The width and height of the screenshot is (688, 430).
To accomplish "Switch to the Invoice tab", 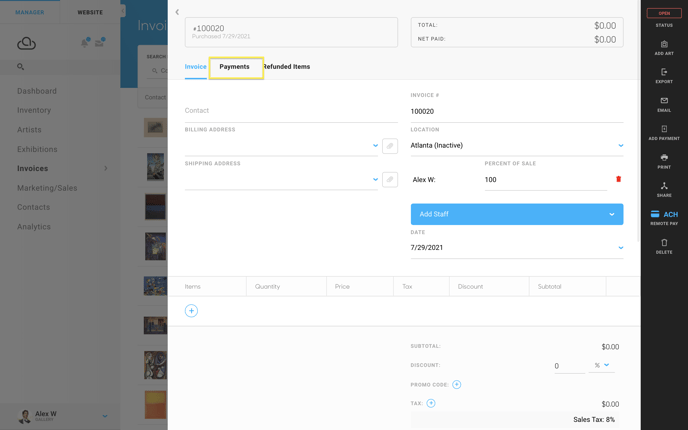I will (195, 67).
